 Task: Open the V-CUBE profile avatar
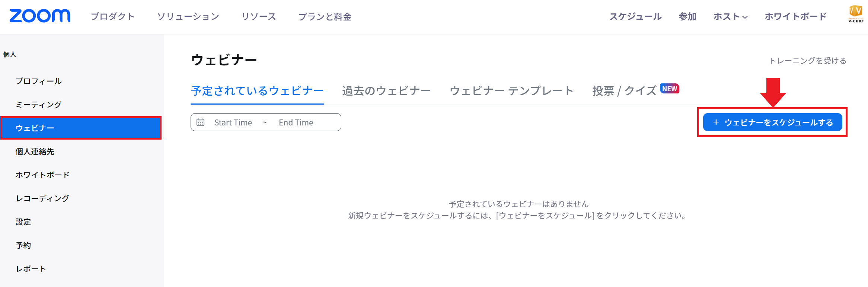click(x=856, y=14)
